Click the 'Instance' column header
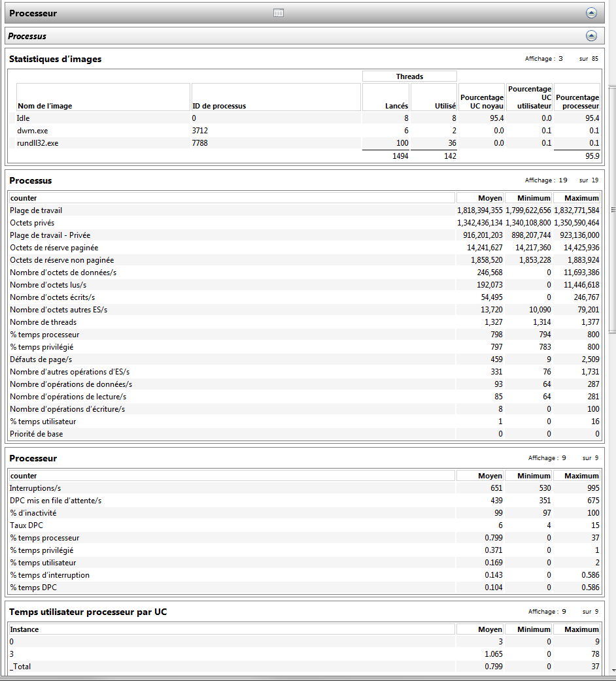616x681 pixels. coord(231,629)
